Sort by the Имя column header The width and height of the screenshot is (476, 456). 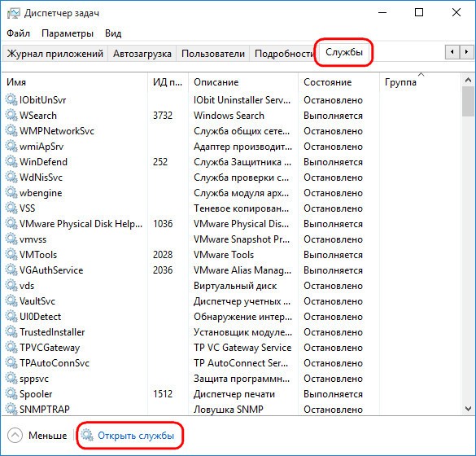point(74,82)
